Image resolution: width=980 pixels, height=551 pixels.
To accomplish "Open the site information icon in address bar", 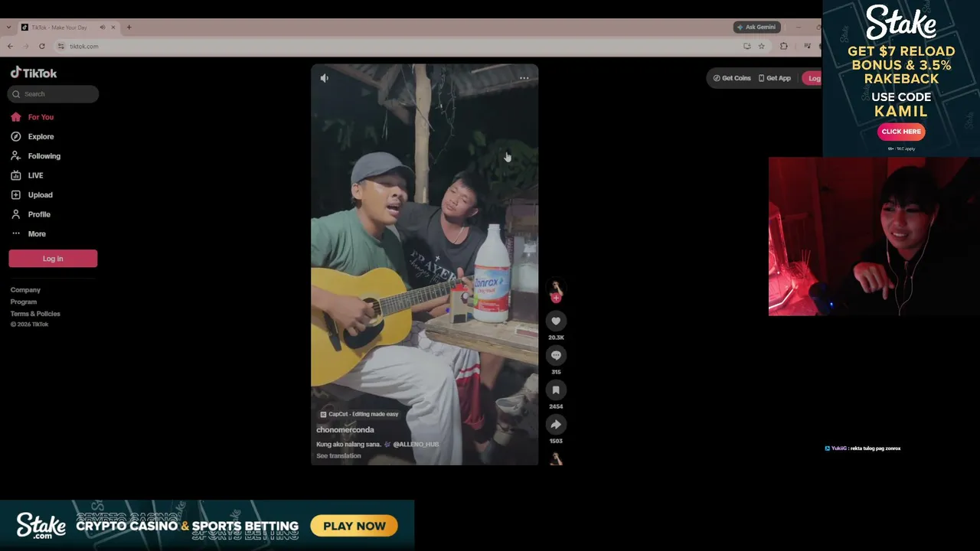I will click(x=60, y=46).
